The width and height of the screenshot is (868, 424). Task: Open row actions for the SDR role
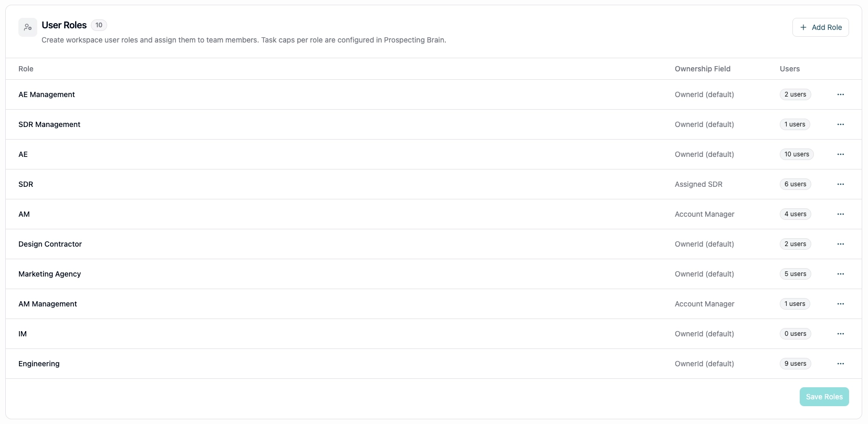click(840, 184)
